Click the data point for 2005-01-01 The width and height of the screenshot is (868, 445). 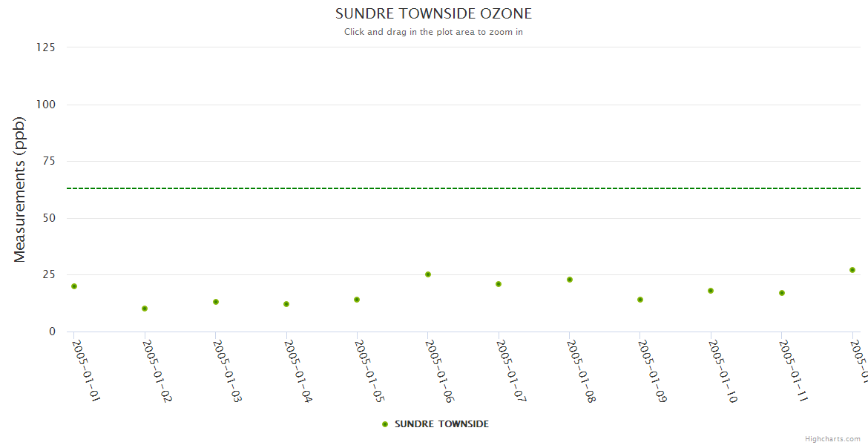pyautogui.click(x=74, y=286)
